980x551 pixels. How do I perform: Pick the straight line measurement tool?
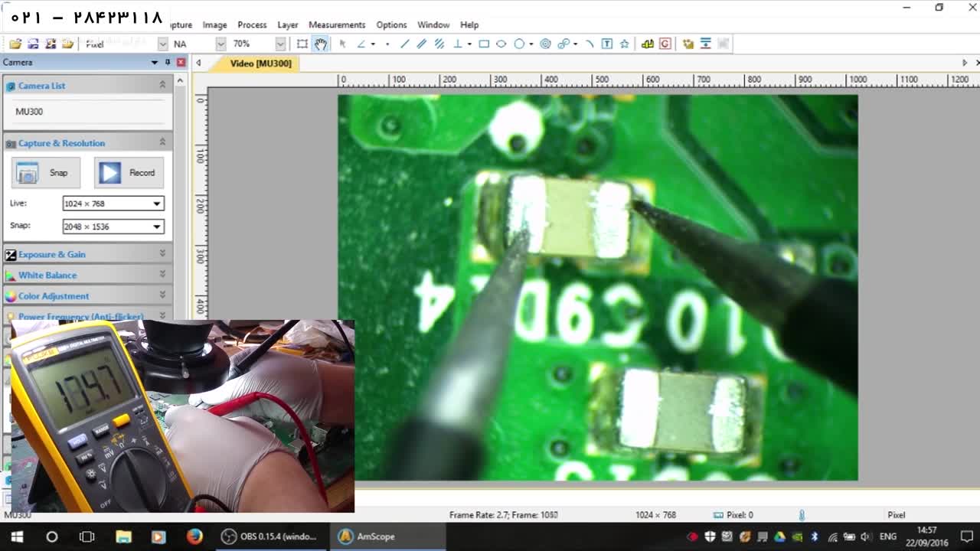[404, 44]
